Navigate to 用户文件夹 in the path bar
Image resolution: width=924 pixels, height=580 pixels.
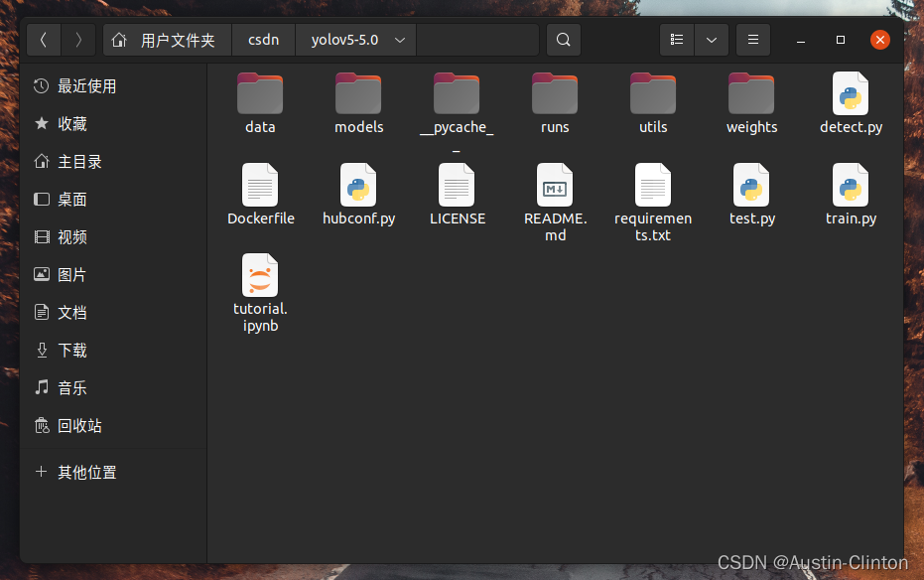168,40
